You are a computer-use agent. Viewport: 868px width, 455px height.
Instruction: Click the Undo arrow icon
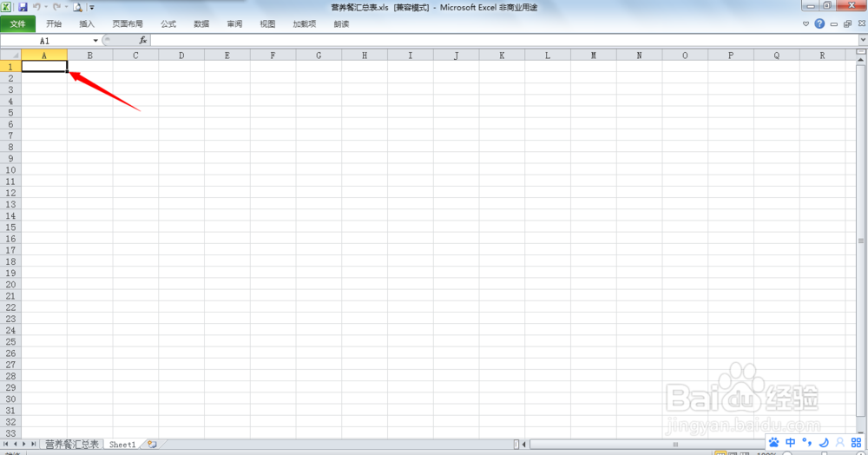tap(36, 7)
